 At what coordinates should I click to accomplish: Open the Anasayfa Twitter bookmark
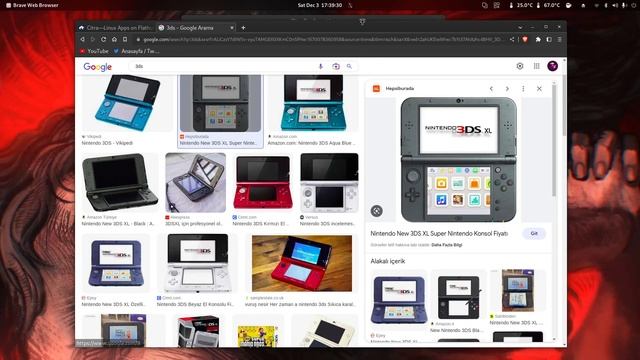pos(136,51)
